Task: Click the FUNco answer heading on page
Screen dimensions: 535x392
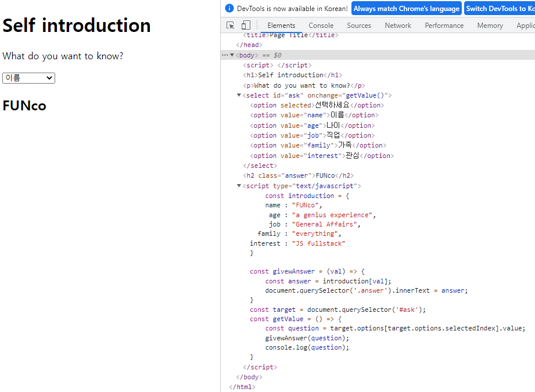Action: click(x=24, y=106)
